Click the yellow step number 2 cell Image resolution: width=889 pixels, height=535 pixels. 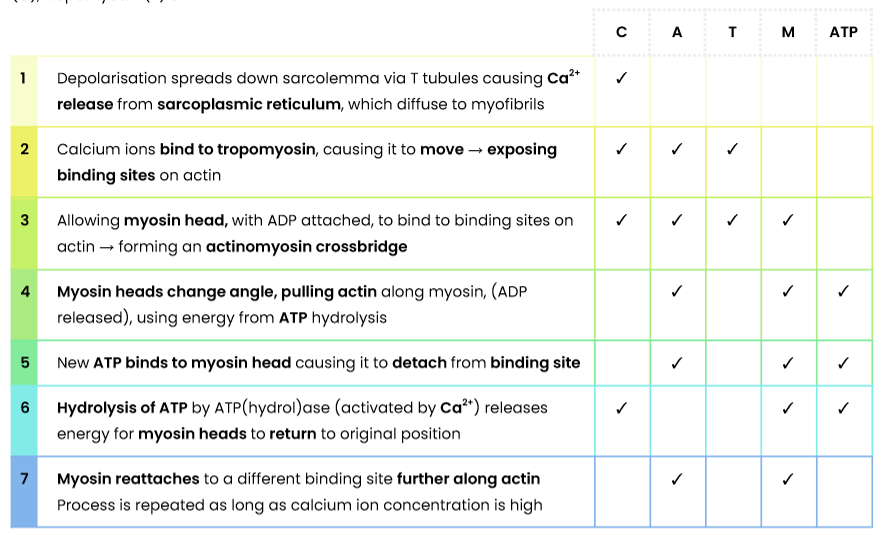click(24, 162)
